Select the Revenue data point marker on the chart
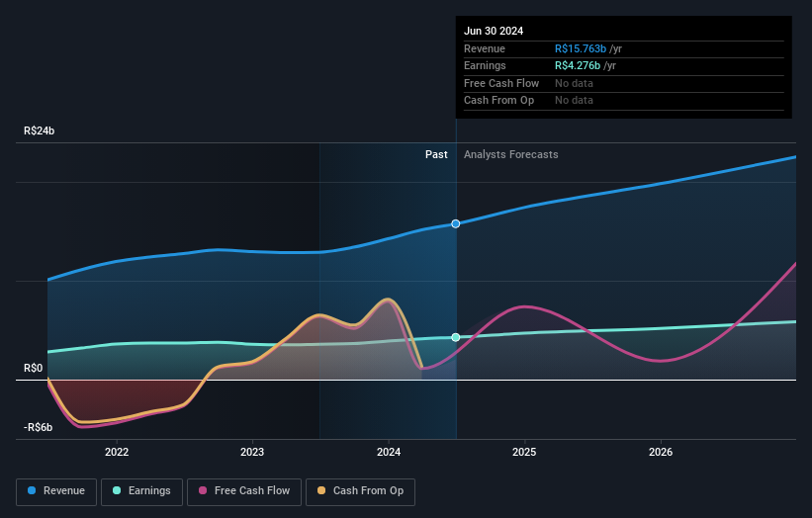Viewport: 812px width, 518px height. (x=456, y=223)
